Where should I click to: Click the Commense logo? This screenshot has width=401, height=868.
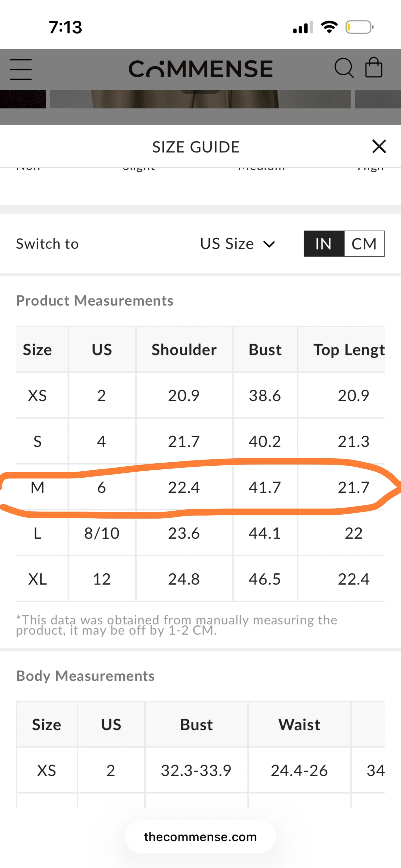coord(201,69)
